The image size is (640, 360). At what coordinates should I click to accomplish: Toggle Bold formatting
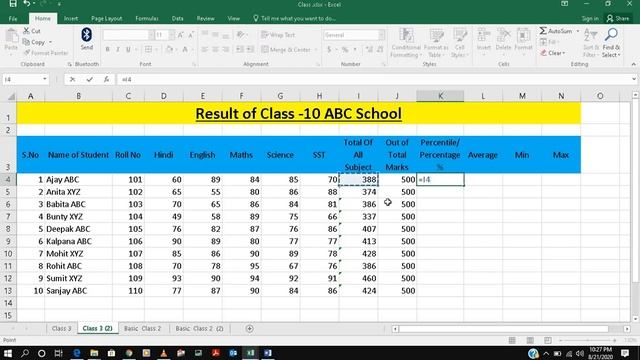[x=107, y=49]
